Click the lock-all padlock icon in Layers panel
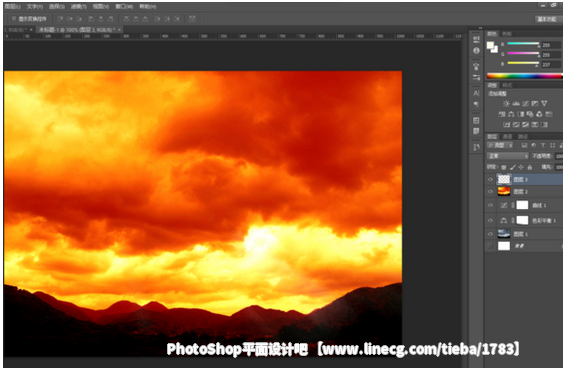 coord(530,167)
